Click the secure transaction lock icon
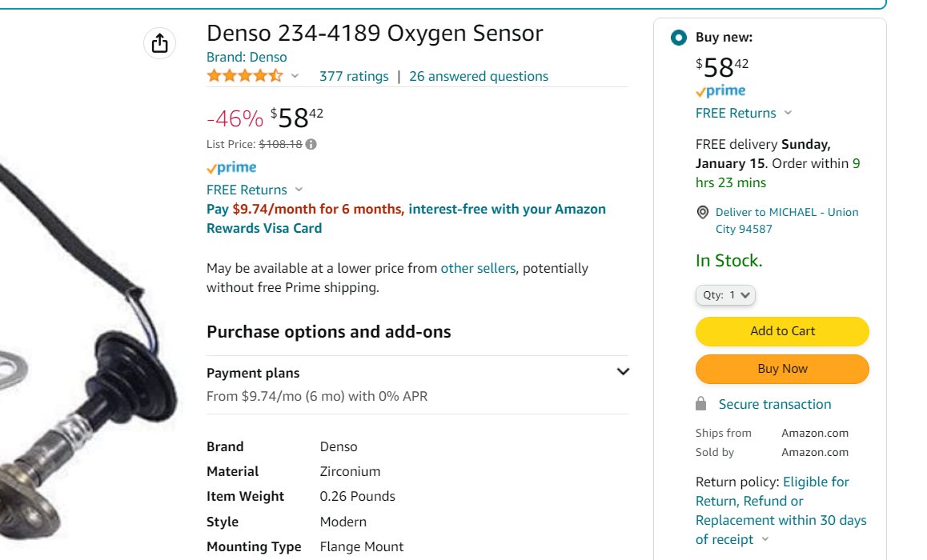 click(700, 404)
